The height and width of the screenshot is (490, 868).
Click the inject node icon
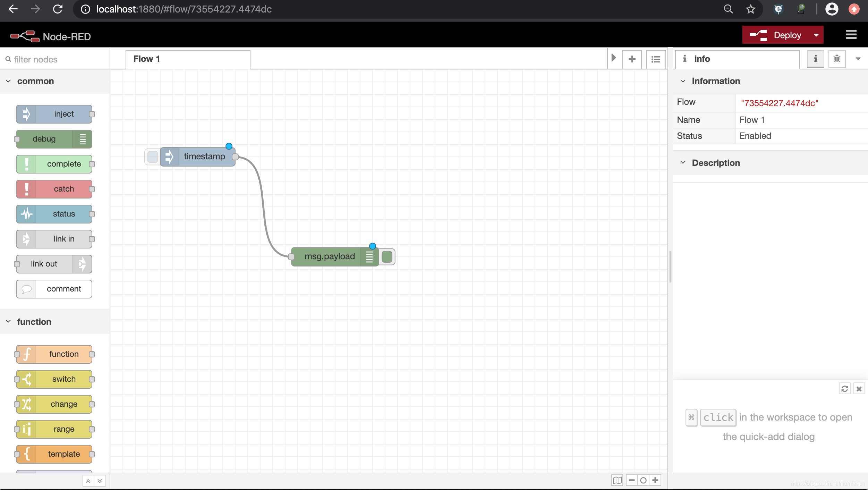26,114
